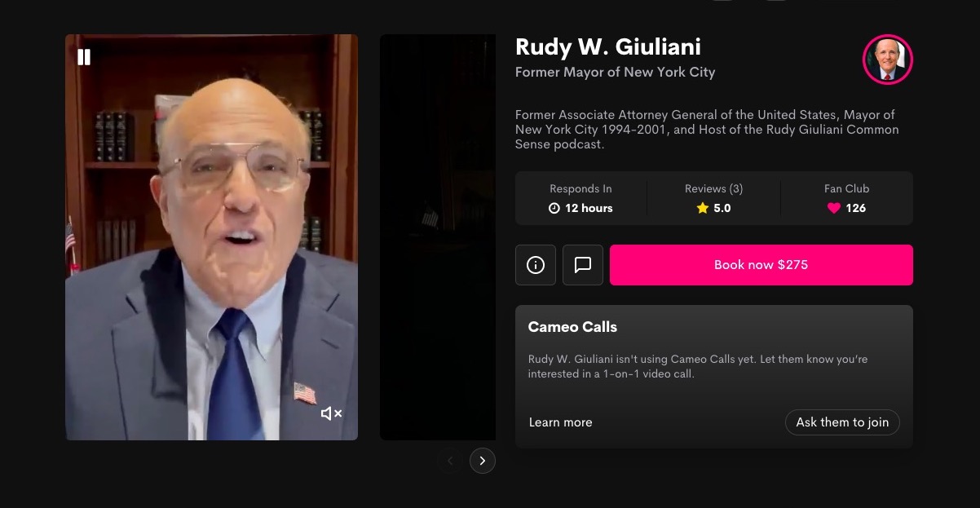Open the circular profile avatar
This screenshot has height=508, width=980.
(887, 60)
